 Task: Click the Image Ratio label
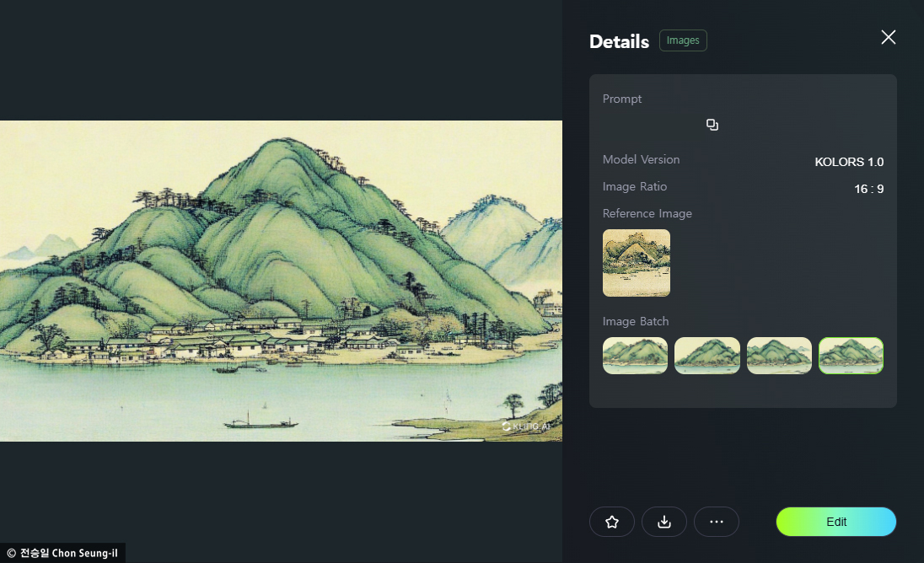[x=635, y=187]
